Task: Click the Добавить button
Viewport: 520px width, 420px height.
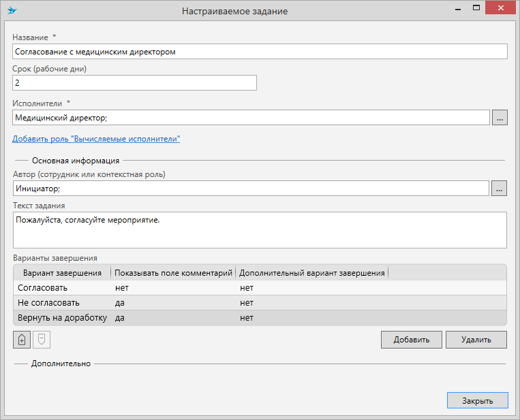Action: coord(411,340)
